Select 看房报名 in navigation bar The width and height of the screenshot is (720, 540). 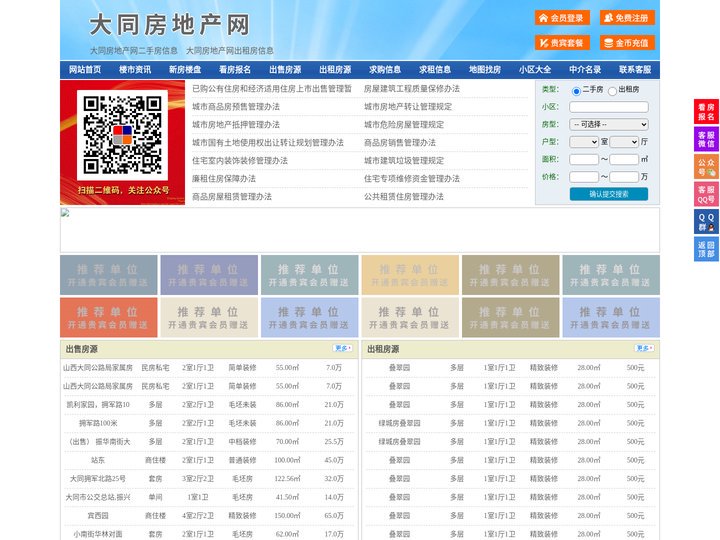[235, 70]
